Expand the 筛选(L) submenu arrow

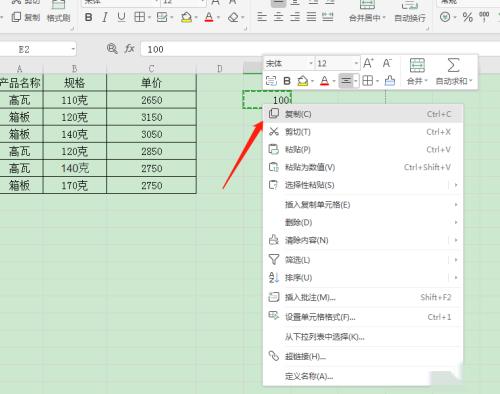[456, 260]
